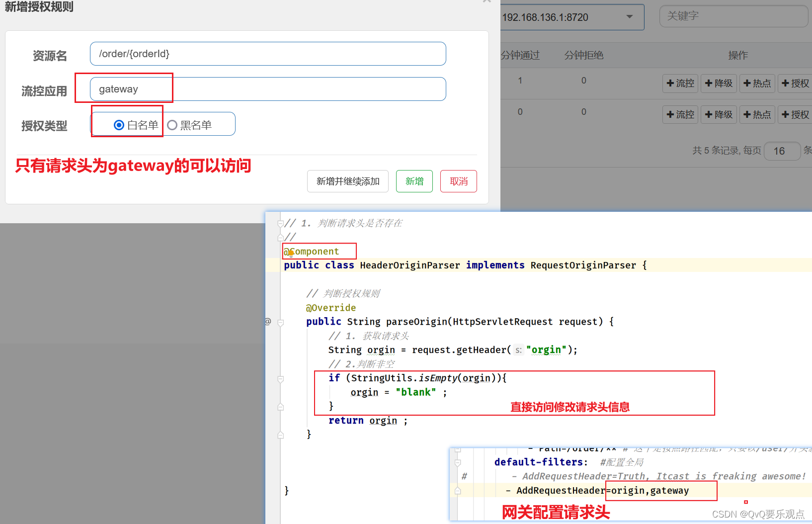Click 流控 button in the second row
The image size is (812, 524).
680,115
